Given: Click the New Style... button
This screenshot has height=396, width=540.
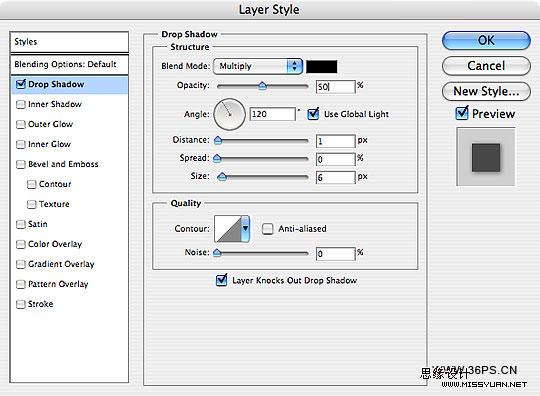Looking at the screenshot, I should pos(486,91).
